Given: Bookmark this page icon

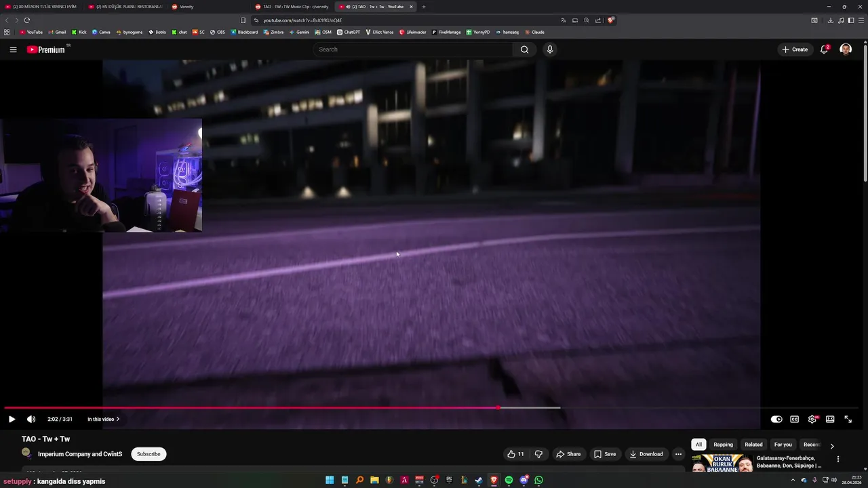Looking at the screenshot, I should [x=243, y=20].
